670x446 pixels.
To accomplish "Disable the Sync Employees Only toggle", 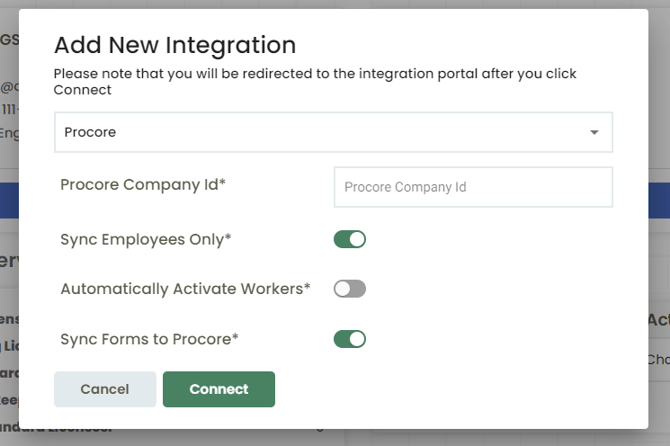I will [x=350, y=239].
